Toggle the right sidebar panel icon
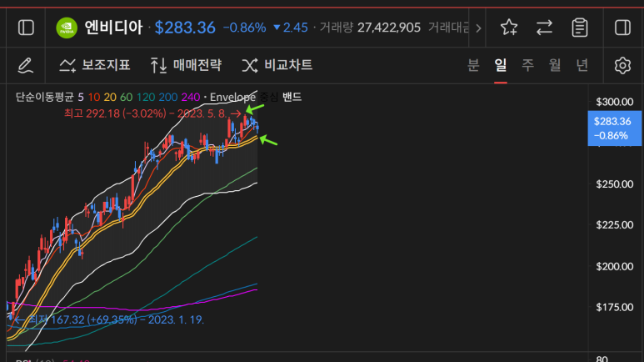 622,28
